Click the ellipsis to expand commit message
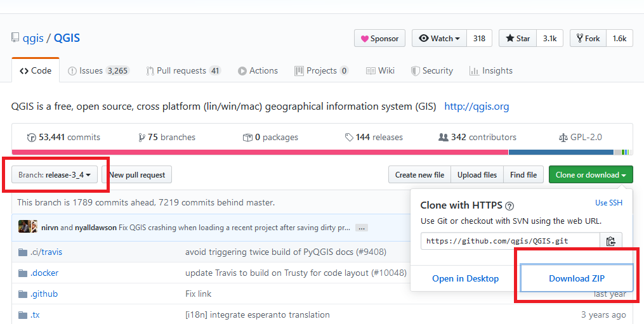The height and width of the screenshot is (324, 644). [x=361, y=227]
